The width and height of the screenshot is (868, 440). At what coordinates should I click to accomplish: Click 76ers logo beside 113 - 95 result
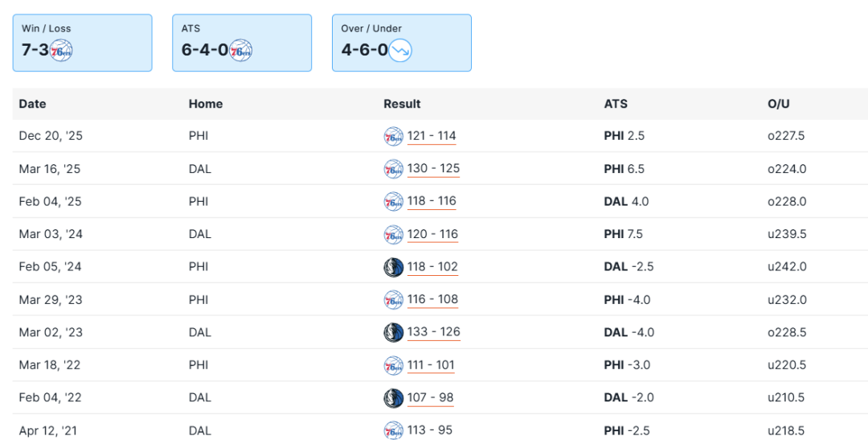click(393, 430)
